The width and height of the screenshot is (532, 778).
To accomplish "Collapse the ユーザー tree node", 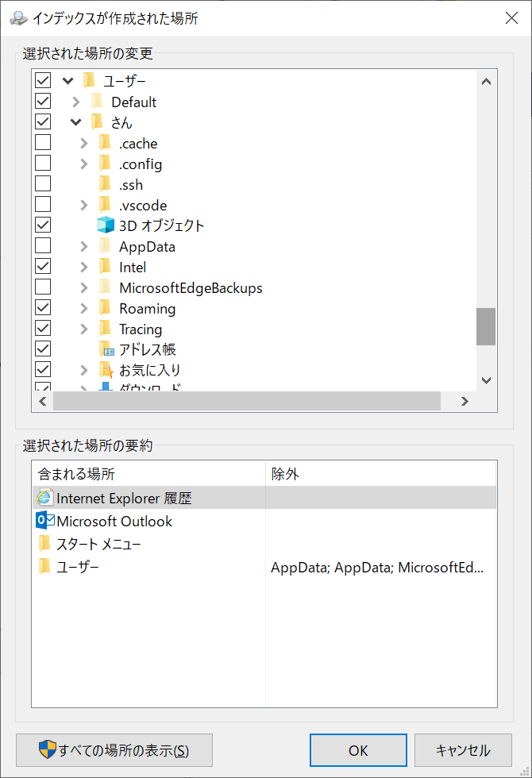I will 68,81.
